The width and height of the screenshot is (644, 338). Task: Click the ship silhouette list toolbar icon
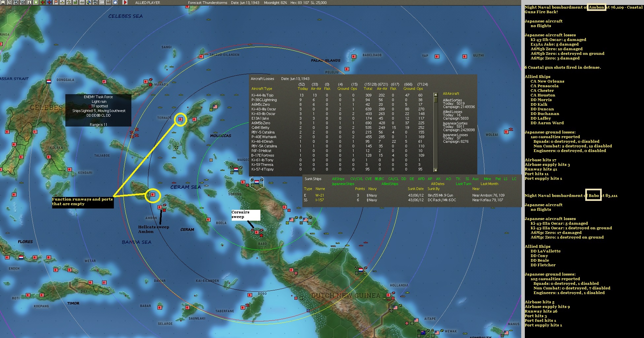[109, 2]
